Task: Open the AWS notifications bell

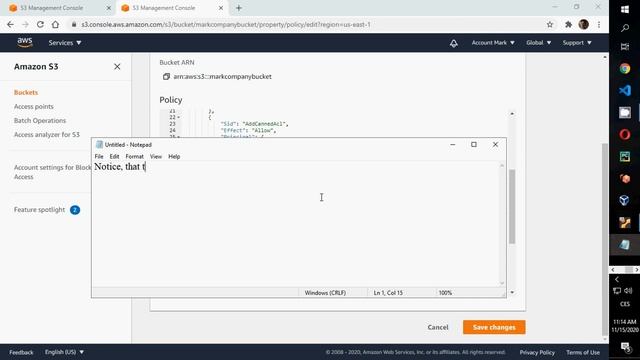Action: [453, 43]
